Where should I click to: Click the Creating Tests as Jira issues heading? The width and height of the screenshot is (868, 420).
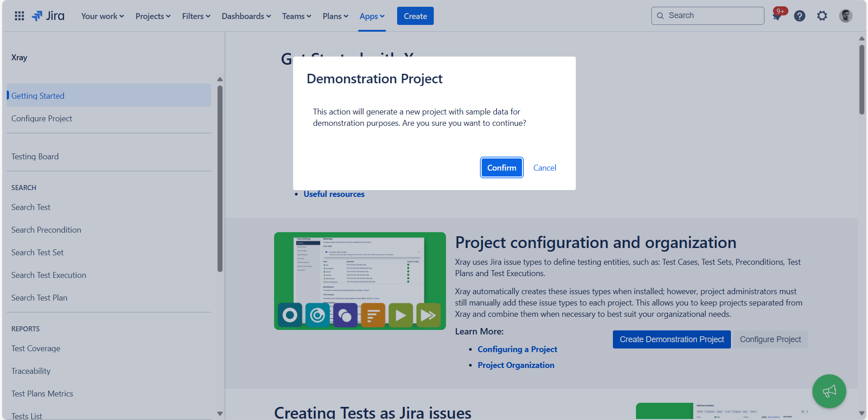tap(373, 412)
